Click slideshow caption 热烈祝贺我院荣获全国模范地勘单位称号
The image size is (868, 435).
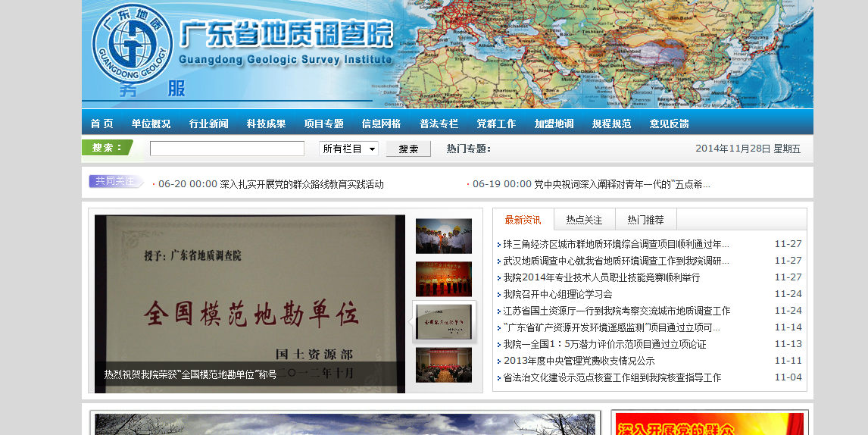[x=190, y=374]
